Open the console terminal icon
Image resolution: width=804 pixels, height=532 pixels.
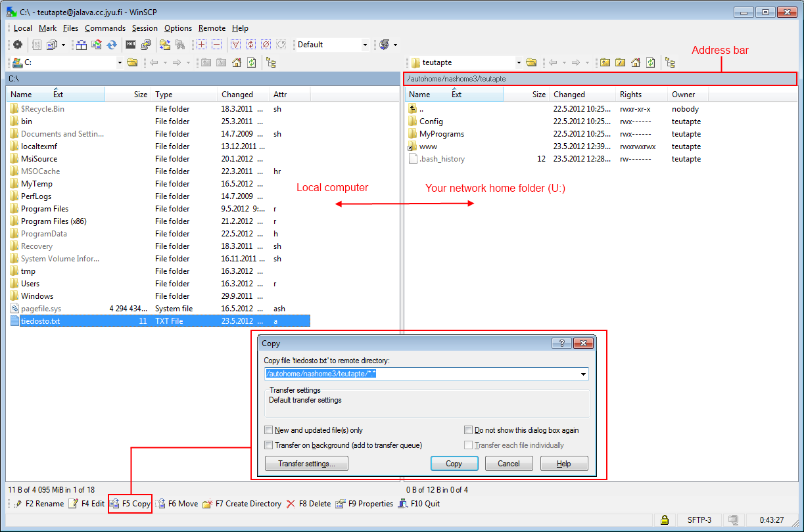pyautogui.click(x=131, y=45)
